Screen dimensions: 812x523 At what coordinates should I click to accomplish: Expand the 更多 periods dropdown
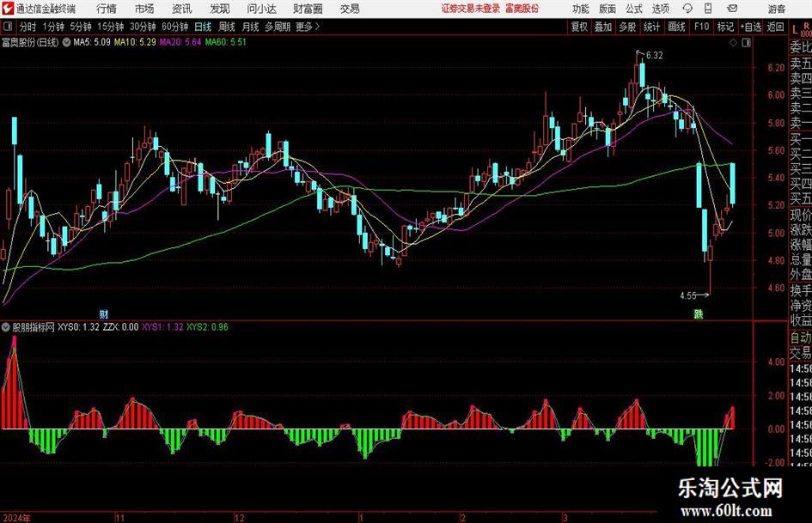point(308,27)
